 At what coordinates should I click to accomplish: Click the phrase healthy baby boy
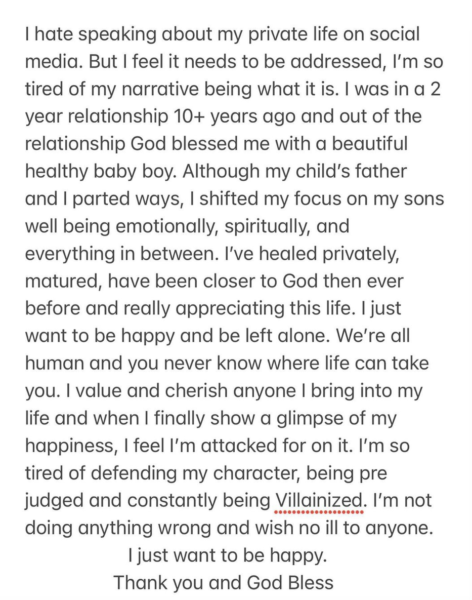click(x=101, y=171)
